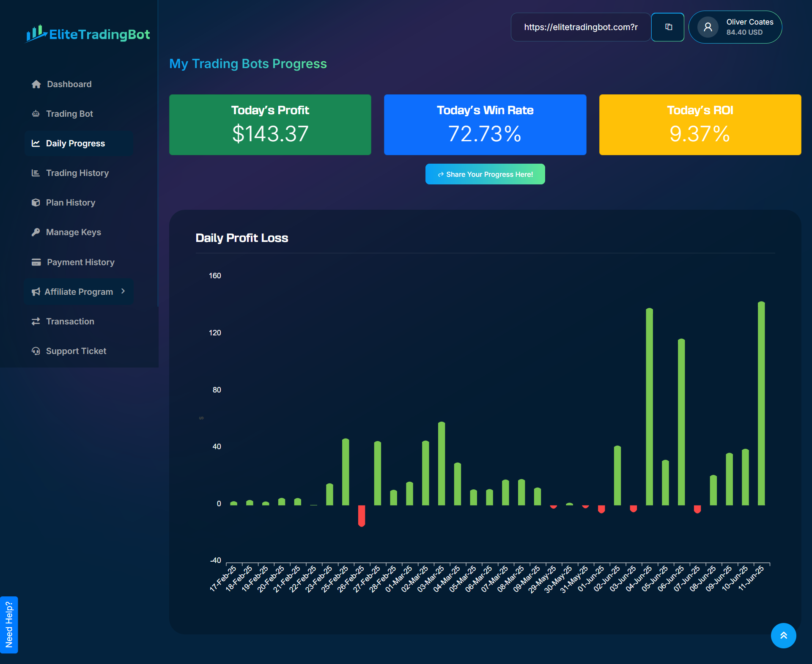Image resolution: width=812 pixels, height=664 pixels.
Task: Click the copy referral link icon
Action: tap(668, 27)
